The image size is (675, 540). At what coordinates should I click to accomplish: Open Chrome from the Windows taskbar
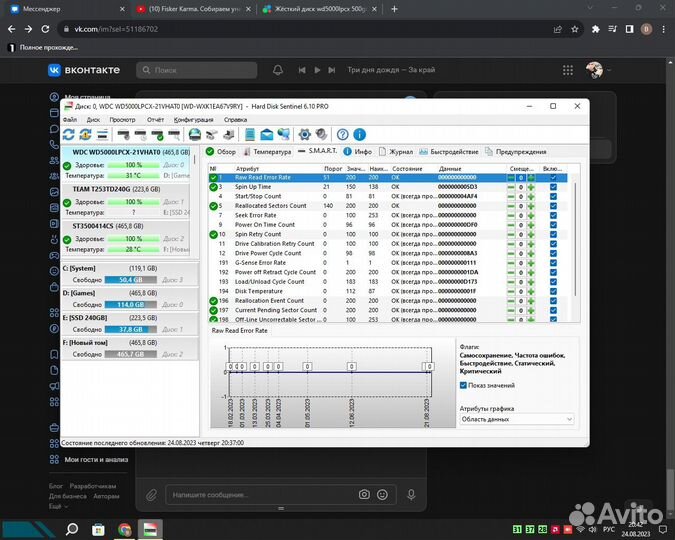pos(124,529)
